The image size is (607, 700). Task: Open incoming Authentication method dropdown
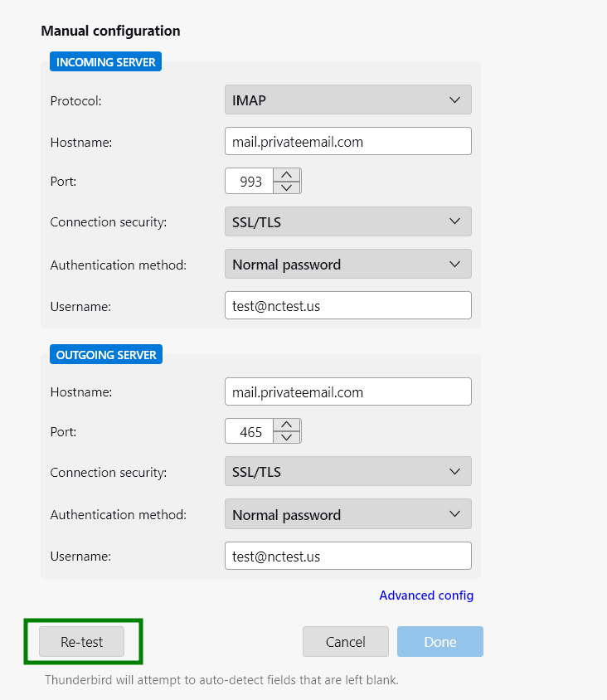[348, 264]
